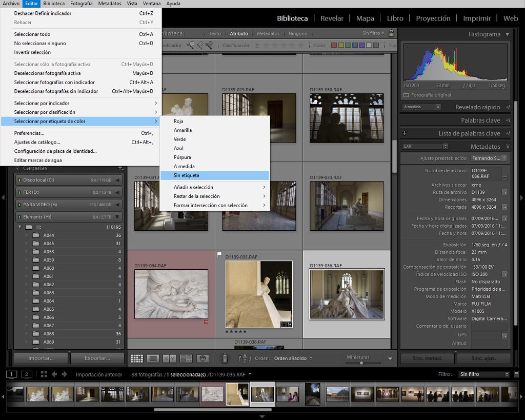Filter by green color label swatch

(348, 45)
